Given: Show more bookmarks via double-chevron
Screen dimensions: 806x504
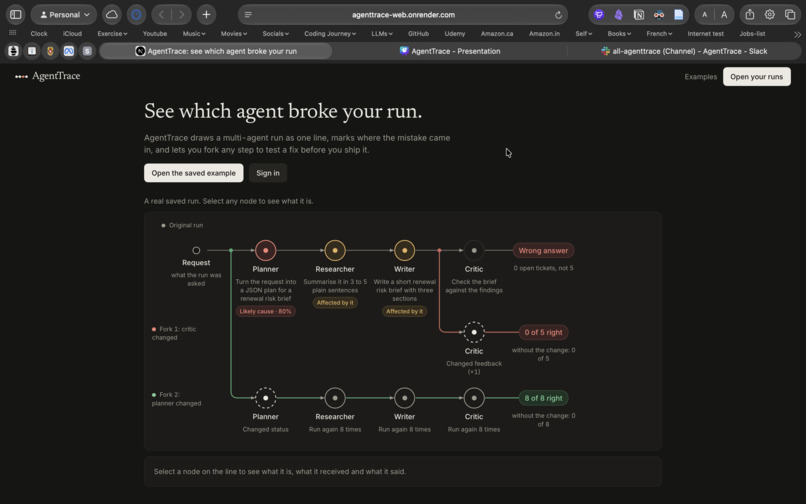Looking at the screenshot, I should (x=797, y=34).
